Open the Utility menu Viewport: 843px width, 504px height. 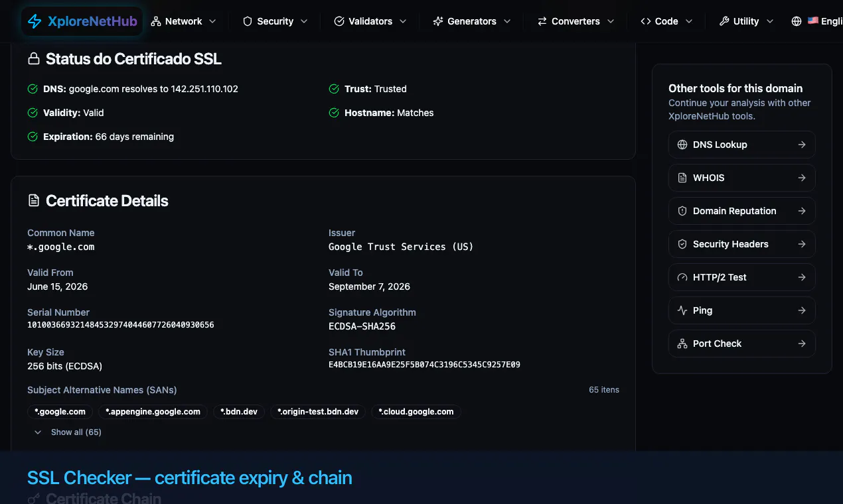click(747, 21)
